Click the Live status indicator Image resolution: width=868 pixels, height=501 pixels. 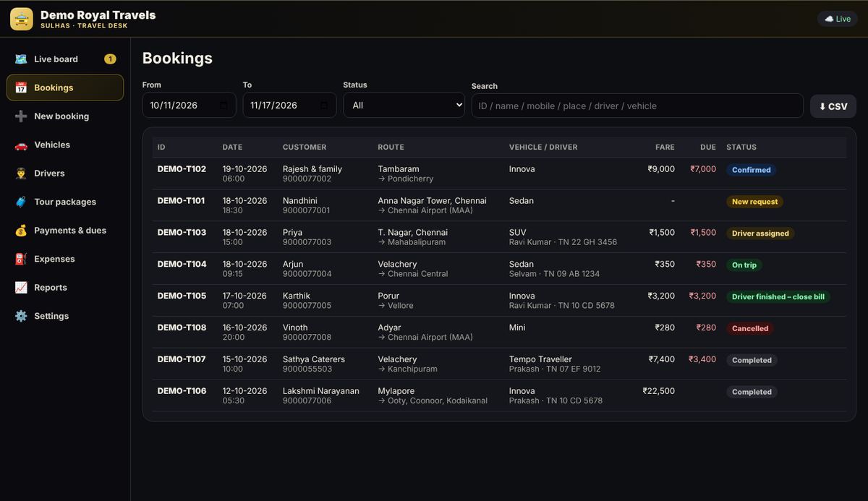[838, 19]
